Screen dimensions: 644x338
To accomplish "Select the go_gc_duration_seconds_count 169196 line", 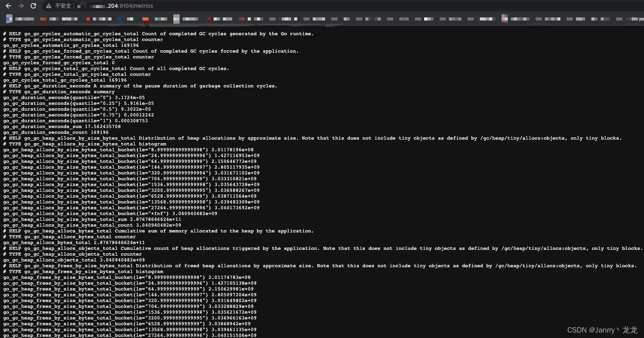I will pyautogui.click(x=56, y=133).
